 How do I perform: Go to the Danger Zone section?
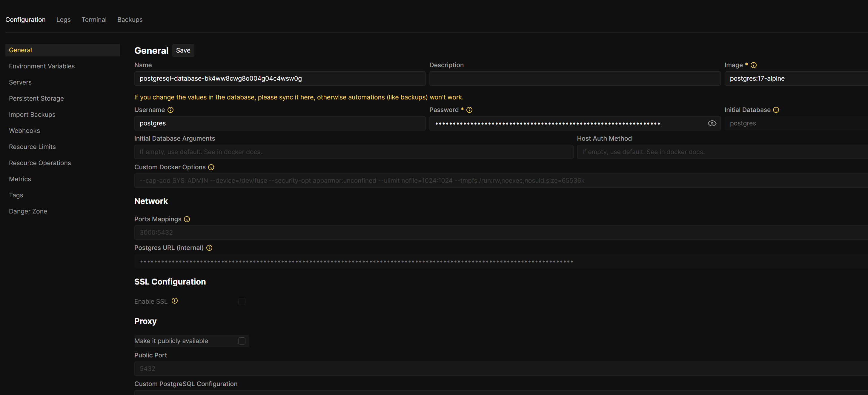[x=28, y=211]
